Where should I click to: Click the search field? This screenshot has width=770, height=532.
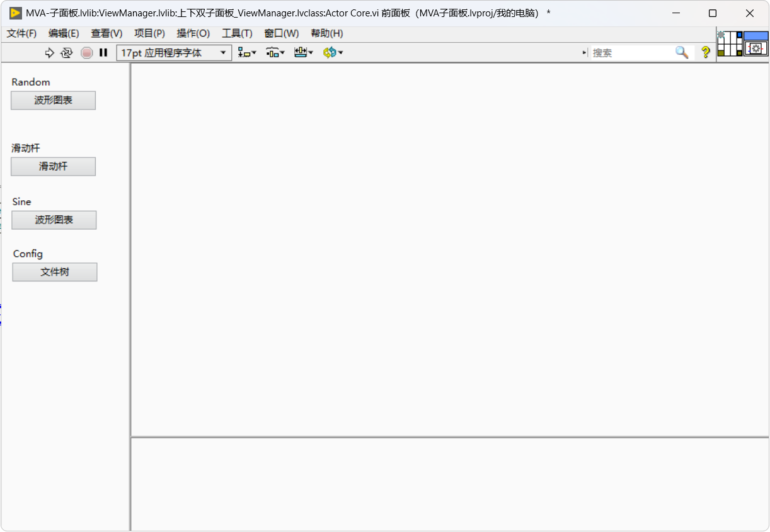[x=631, y=53]
